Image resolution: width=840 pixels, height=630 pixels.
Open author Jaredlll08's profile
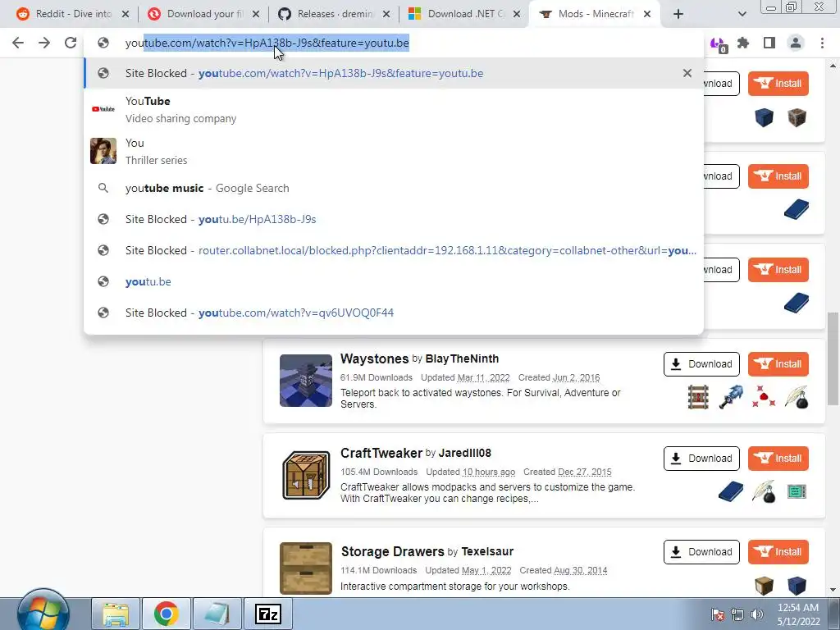[464, 453]
